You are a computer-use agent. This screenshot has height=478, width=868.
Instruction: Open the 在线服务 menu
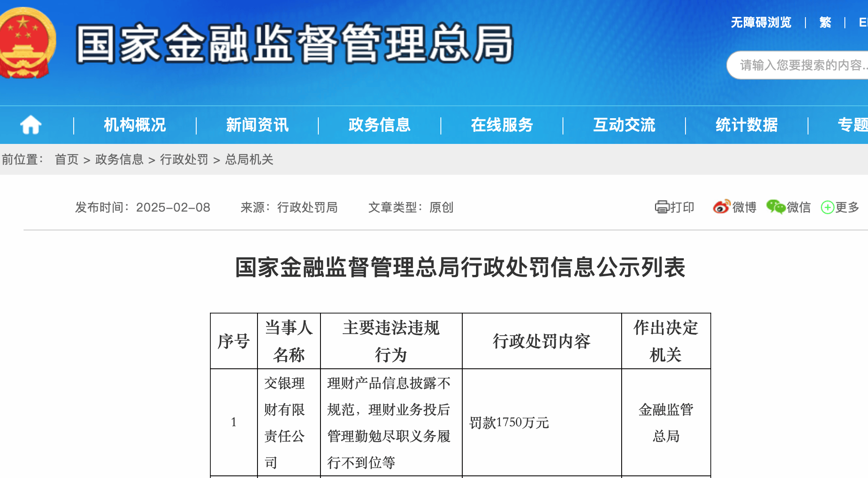502,125
